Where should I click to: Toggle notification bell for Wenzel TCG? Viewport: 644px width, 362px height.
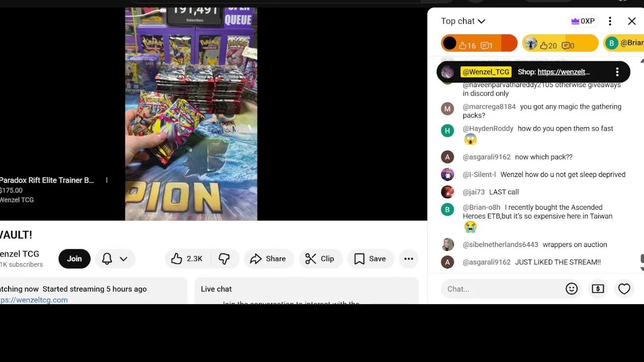107,258
